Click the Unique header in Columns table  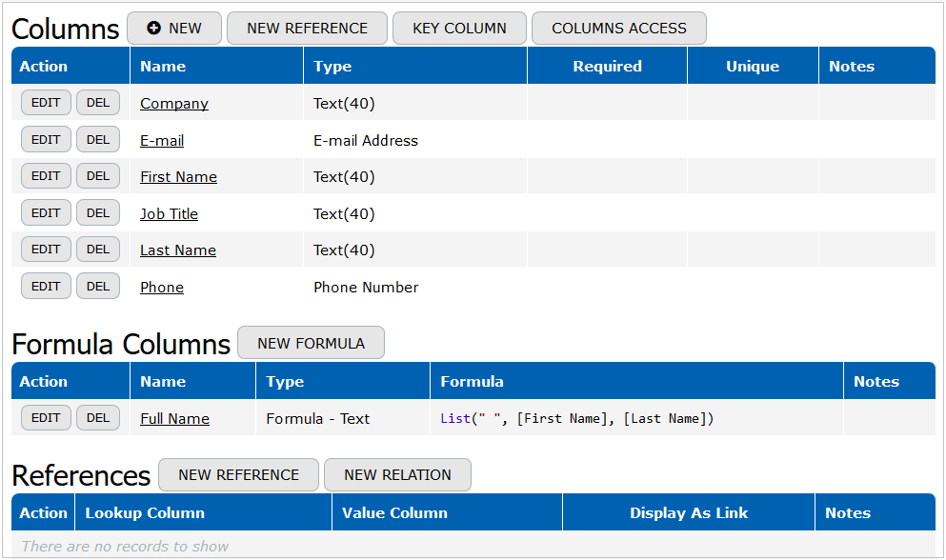point(753,66)
